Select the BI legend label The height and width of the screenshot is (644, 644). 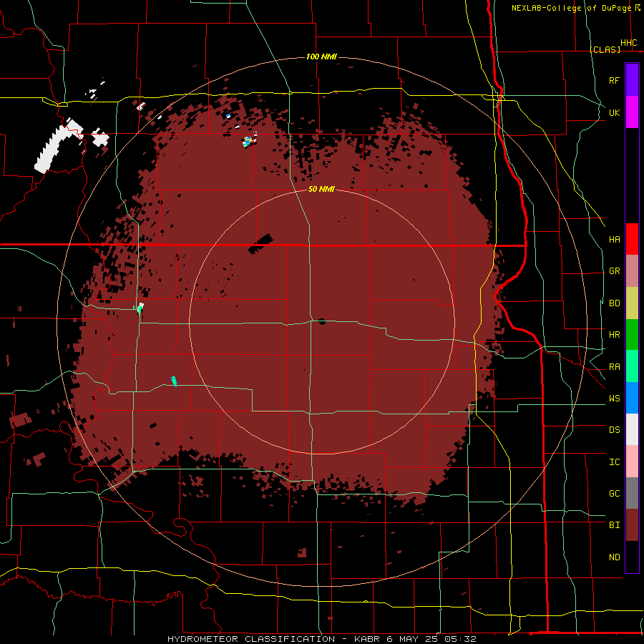point(614,525)
